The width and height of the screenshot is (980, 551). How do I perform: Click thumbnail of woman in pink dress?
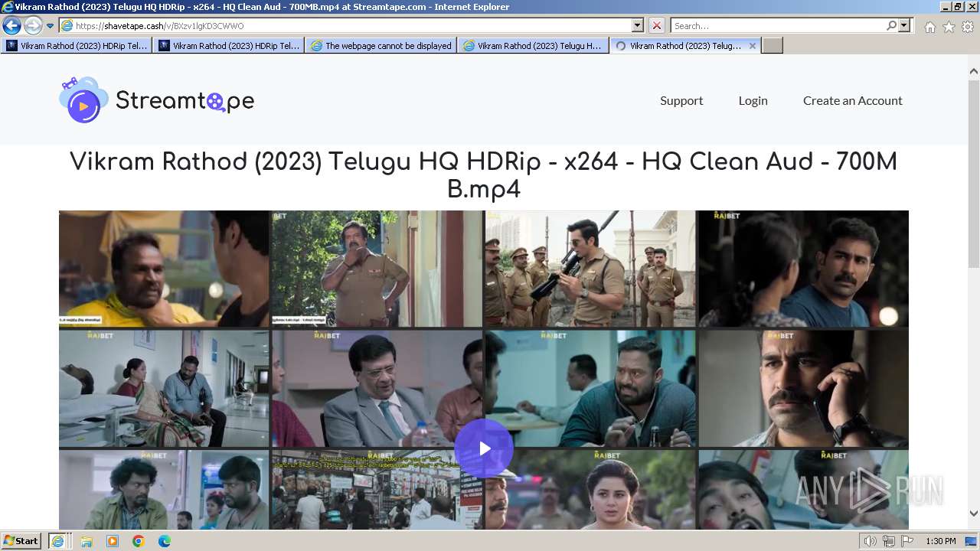click(x=590, y=490)
